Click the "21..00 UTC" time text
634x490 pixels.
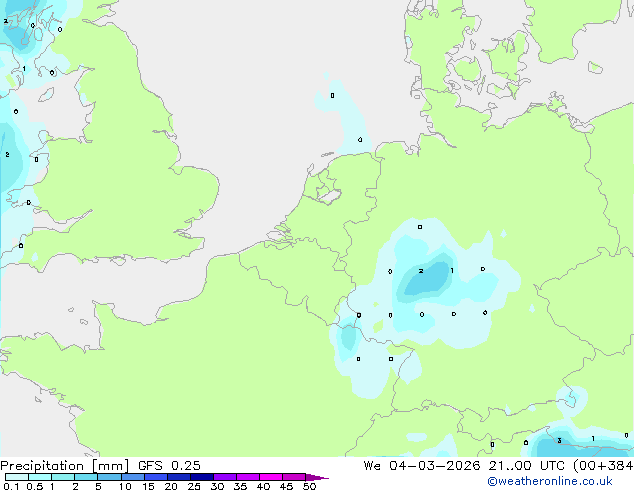click(526, 466)
